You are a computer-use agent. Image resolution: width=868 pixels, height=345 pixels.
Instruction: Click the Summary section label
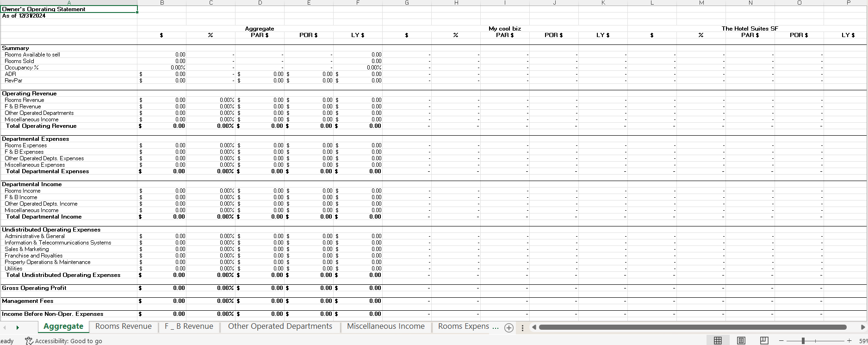point(15,48)
